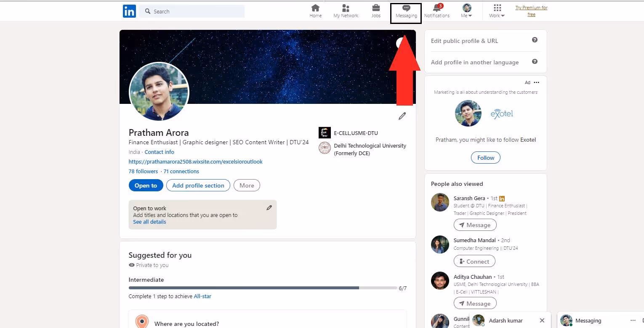
Task: Click Where are you located prompt
Action: (x=186, y=324)
